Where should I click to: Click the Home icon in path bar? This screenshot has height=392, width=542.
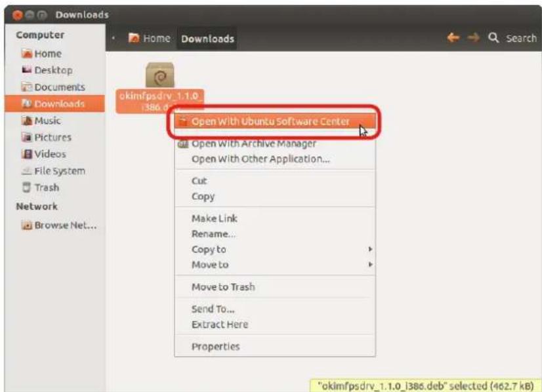134,37
